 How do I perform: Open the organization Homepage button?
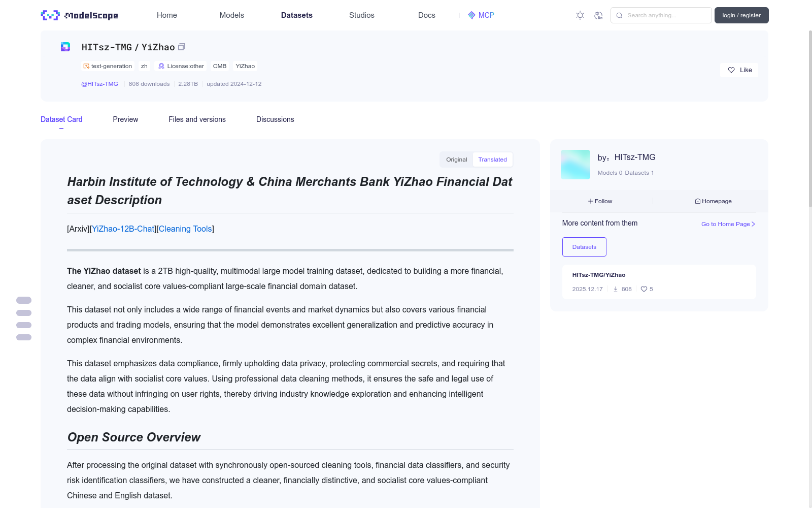(x=713, y=201)
